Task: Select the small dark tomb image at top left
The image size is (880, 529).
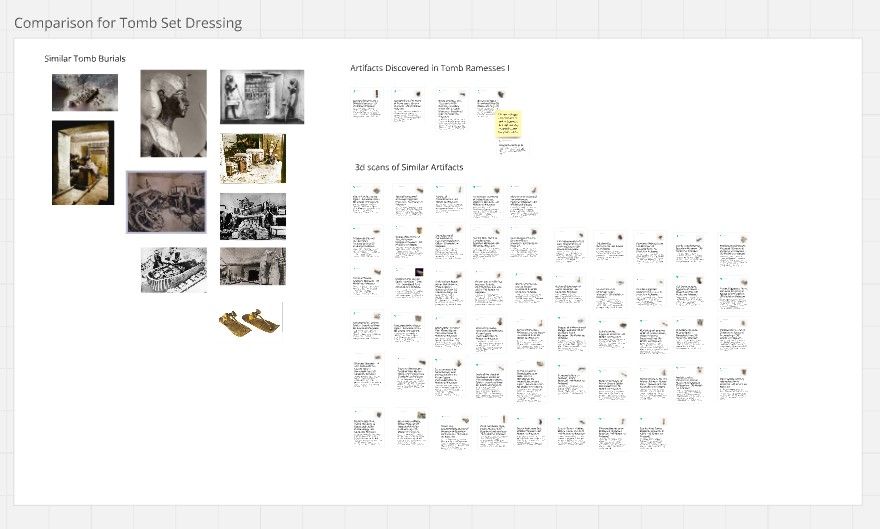Action: (85, 93)
